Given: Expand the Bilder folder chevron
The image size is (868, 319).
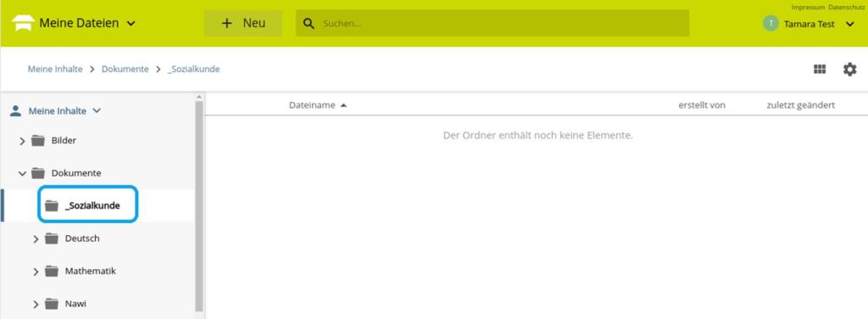Looking at the screenshot, I should pyautogui.click(x=22, y=141).
